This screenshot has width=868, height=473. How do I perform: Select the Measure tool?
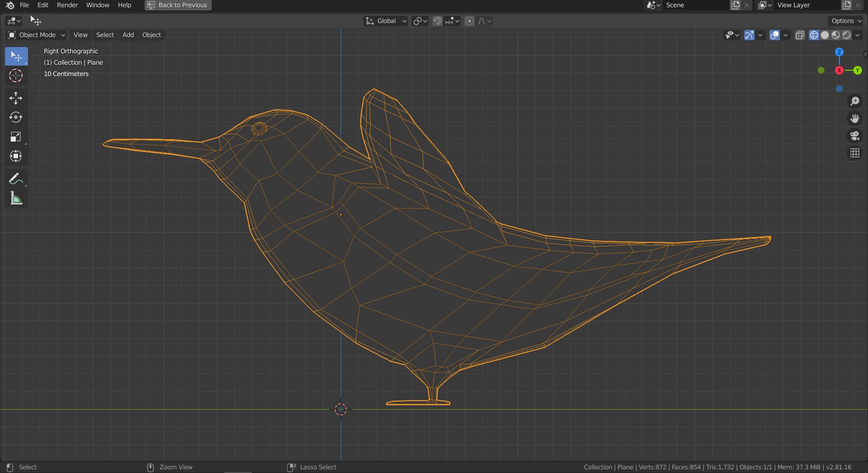(x=16, y=199)
